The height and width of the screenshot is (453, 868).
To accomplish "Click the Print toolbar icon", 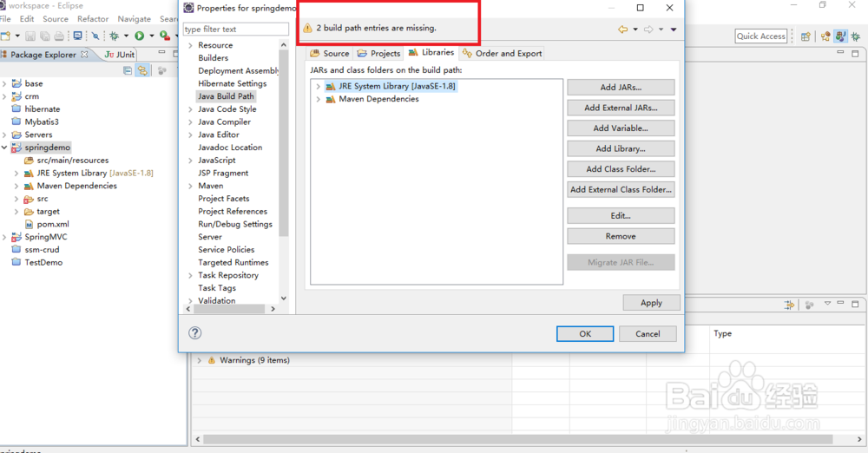I will click(59, 36).
